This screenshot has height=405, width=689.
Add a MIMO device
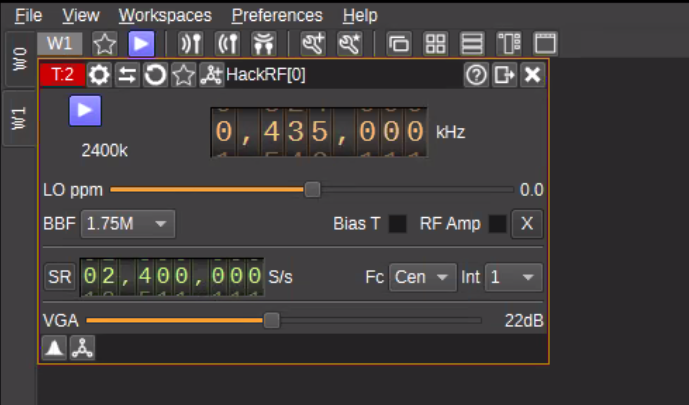264,44
